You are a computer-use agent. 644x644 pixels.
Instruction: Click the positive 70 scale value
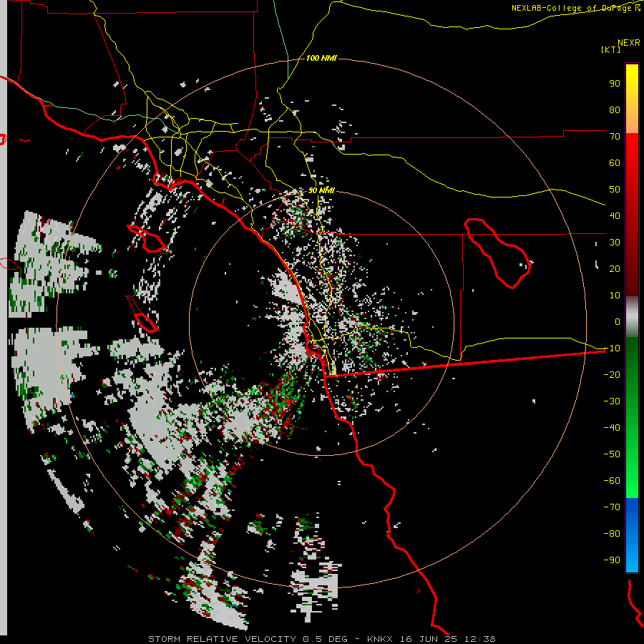615,137
